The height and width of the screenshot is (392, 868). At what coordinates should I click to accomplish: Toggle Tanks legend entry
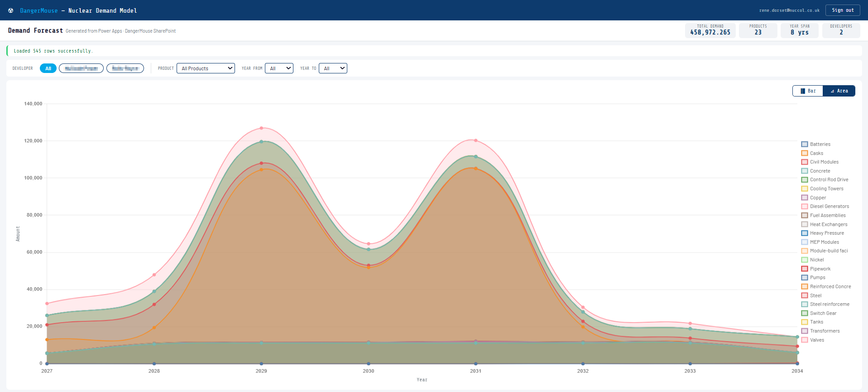click(x=812, y=322)
